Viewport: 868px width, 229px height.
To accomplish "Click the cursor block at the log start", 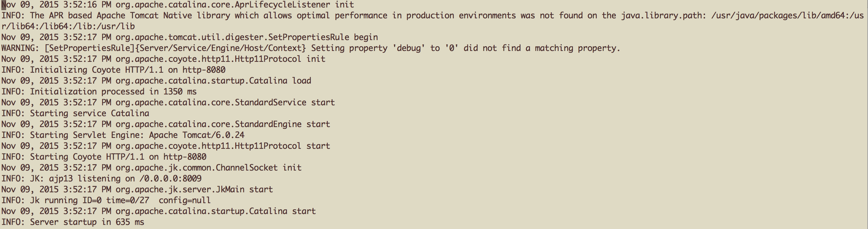I will (4, 5).
